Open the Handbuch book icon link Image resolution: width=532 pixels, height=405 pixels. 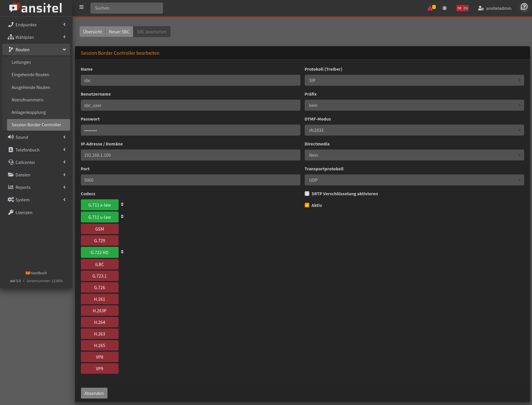point(28,273)
